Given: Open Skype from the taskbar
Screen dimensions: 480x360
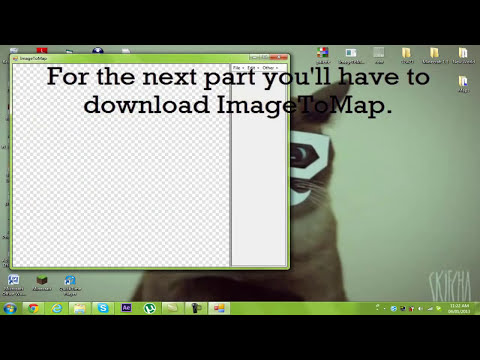Looking at the screenshot, I should [103, 308].
